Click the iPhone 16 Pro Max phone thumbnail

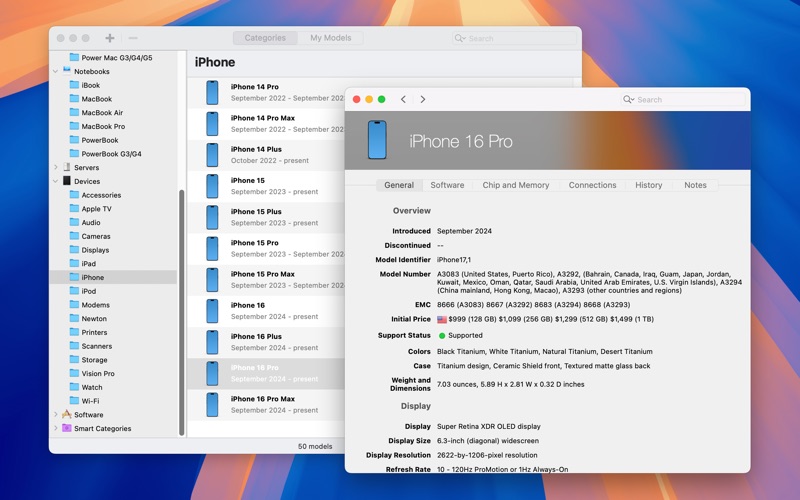(212, 405)
